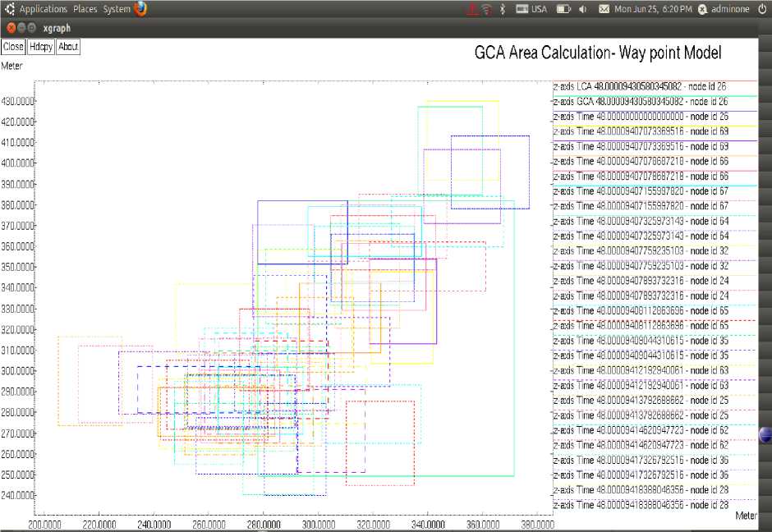772x532 pixels.
Task: Check the battery status icon
Action: tap(563, 9)
